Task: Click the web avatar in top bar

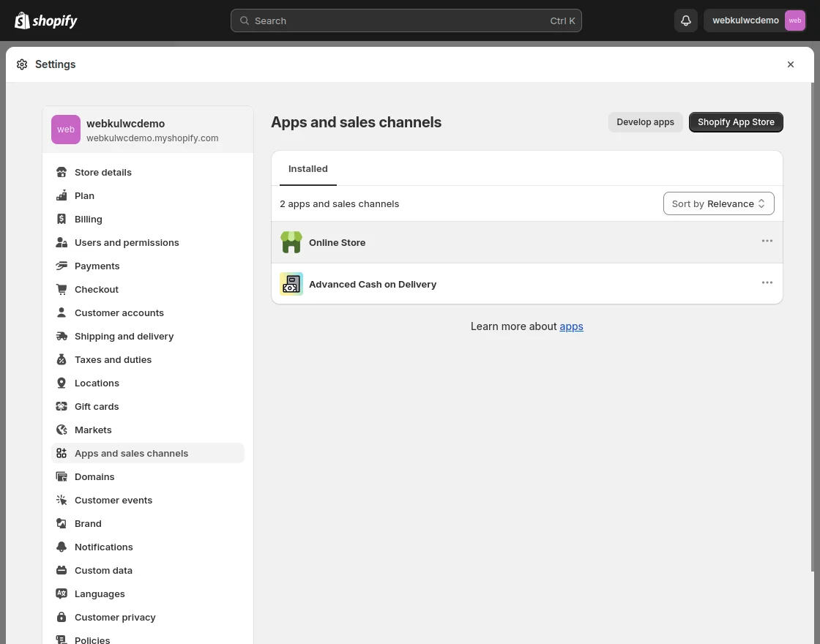Action: pos(794,20)
